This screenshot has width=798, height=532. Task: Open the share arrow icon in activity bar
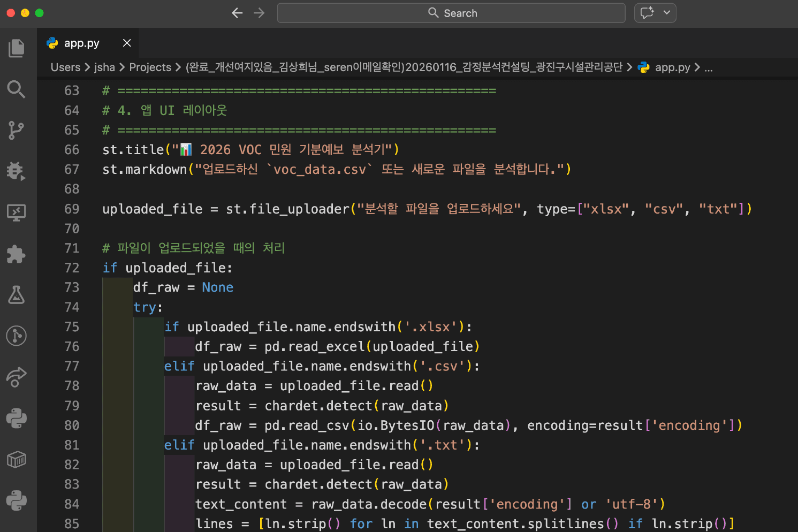pos(17,377)
